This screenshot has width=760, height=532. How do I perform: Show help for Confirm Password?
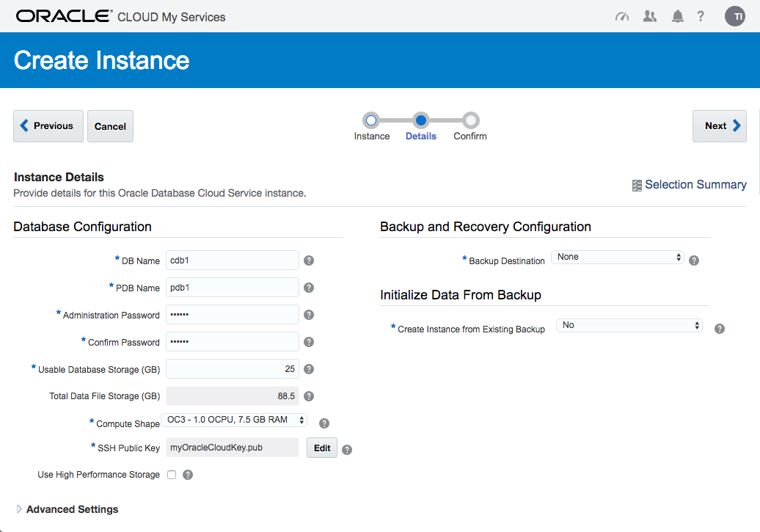(309, 342)
